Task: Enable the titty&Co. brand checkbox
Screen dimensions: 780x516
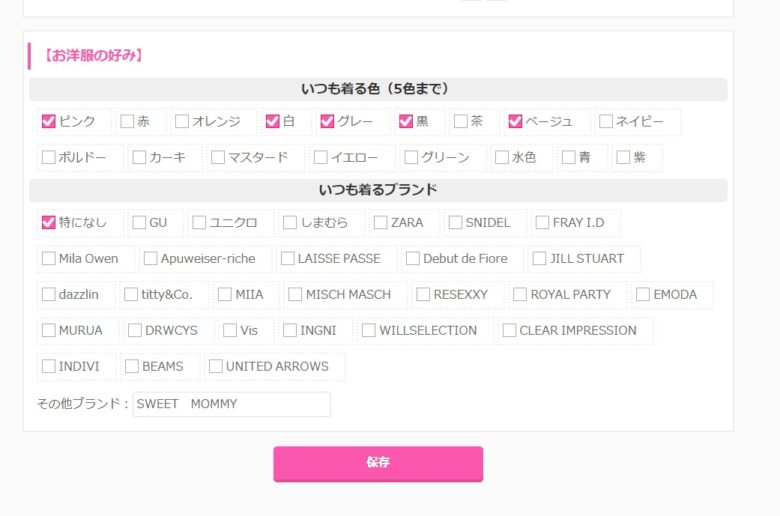Action: coord(131,295)
